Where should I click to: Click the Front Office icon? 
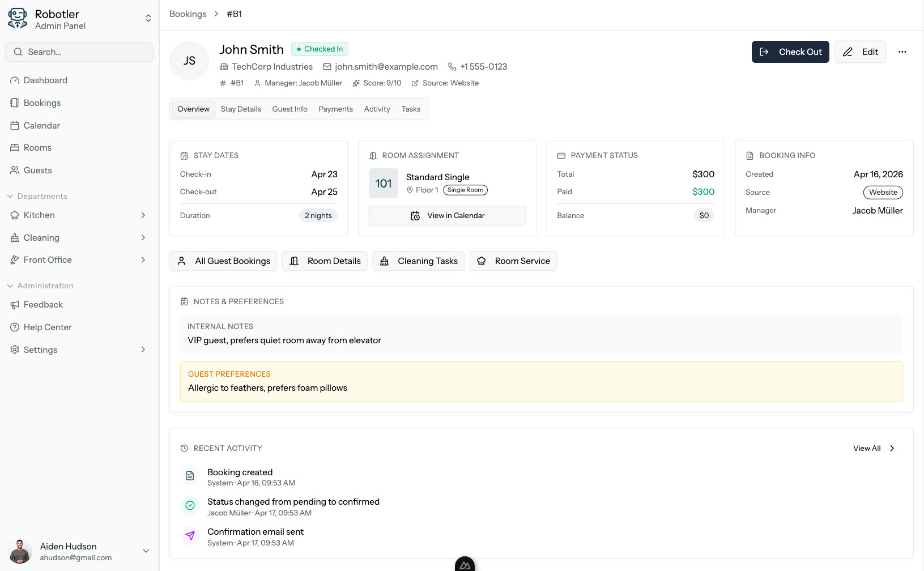tap(15, 260)
